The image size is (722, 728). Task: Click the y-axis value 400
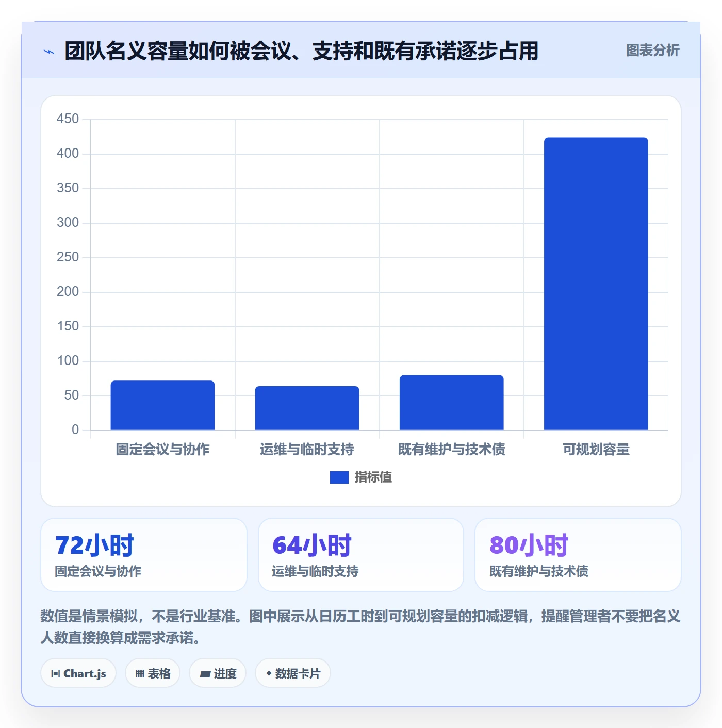(x=68, y=154)
